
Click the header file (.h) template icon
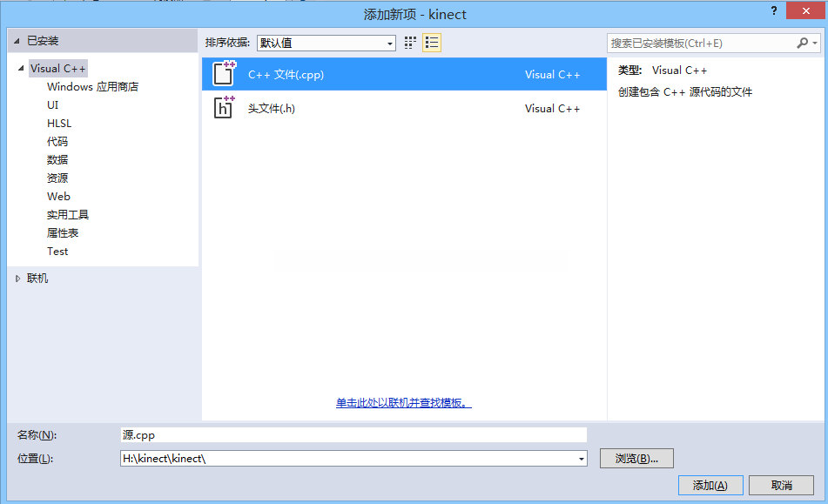coord(224,108)
